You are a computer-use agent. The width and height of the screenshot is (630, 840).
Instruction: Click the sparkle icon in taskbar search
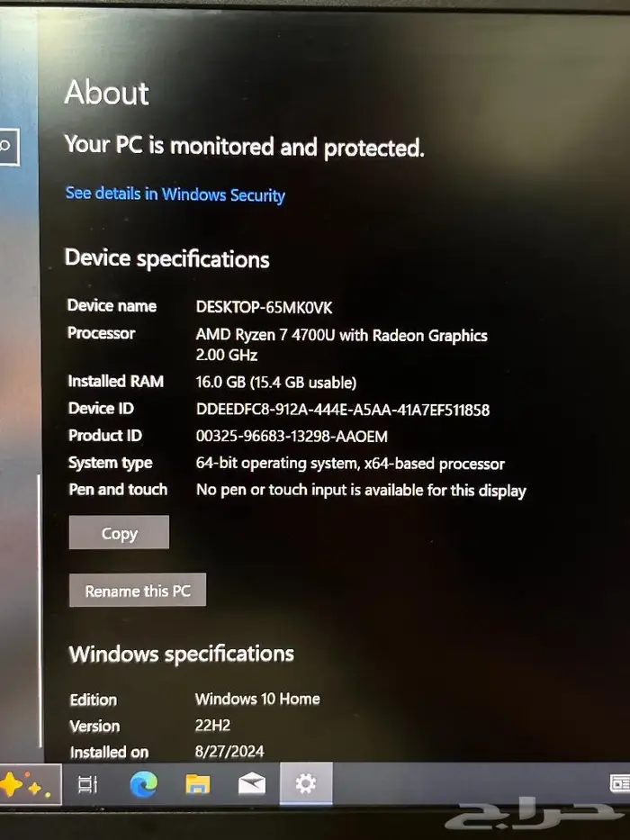point(24,785)
